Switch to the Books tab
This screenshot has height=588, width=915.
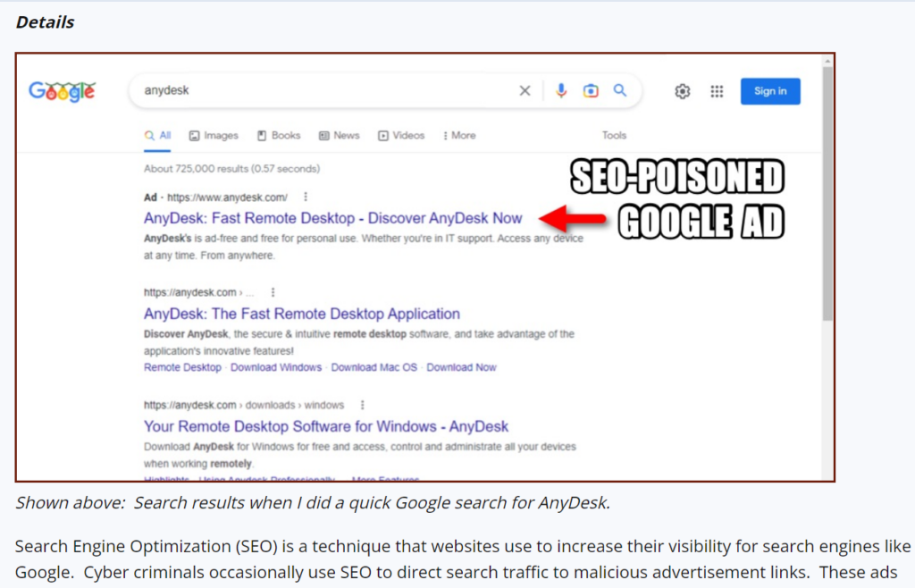tap(279, 135)
